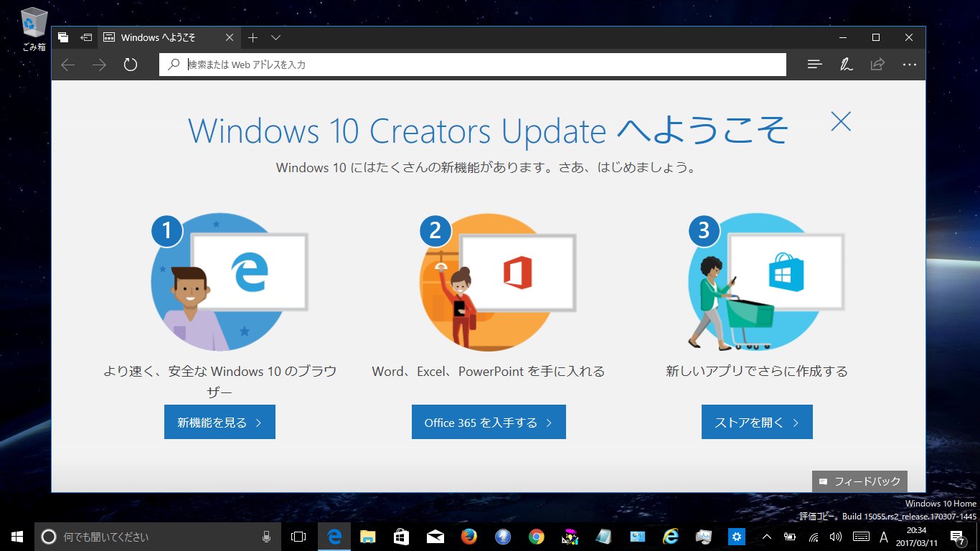Show hidden system tray icons
The image size is (980, 551).
click(x=766, y=536)
